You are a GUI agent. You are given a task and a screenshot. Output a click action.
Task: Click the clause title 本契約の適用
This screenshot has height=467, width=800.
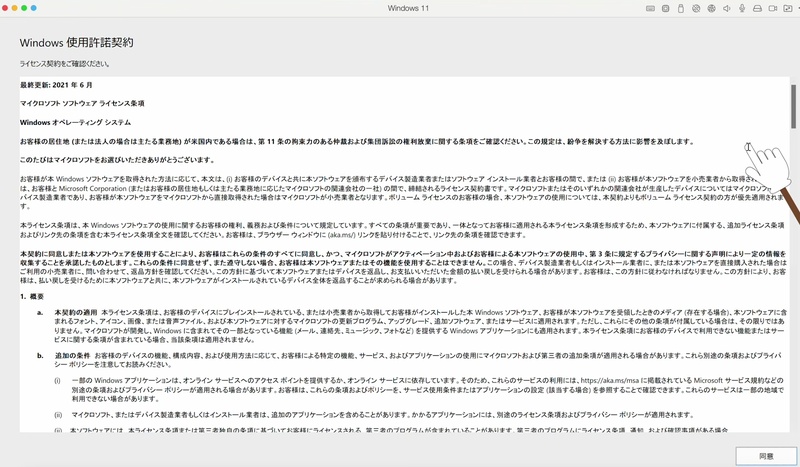pyautogui.click(x=76, y=312)
